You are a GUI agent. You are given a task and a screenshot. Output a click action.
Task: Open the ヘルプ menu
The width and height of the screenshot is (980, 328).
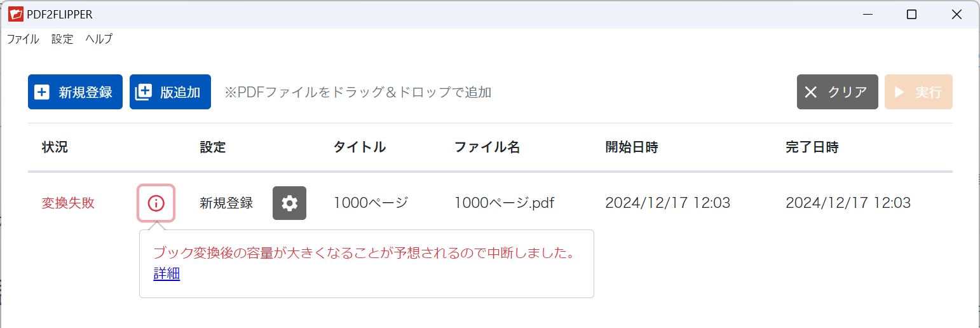click(x=99, y=39)
